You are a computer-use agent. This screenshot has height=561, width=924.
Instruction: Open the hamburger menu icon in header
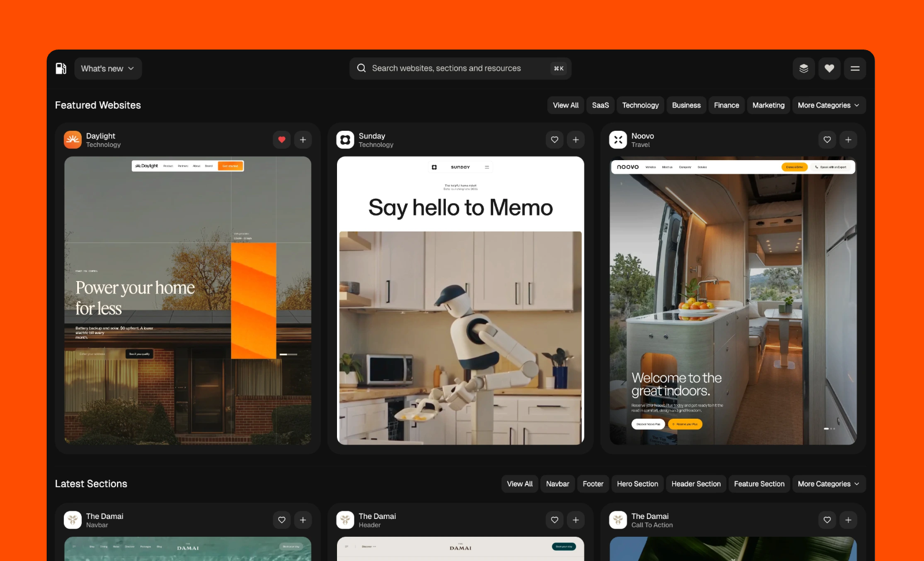point(855,69)
